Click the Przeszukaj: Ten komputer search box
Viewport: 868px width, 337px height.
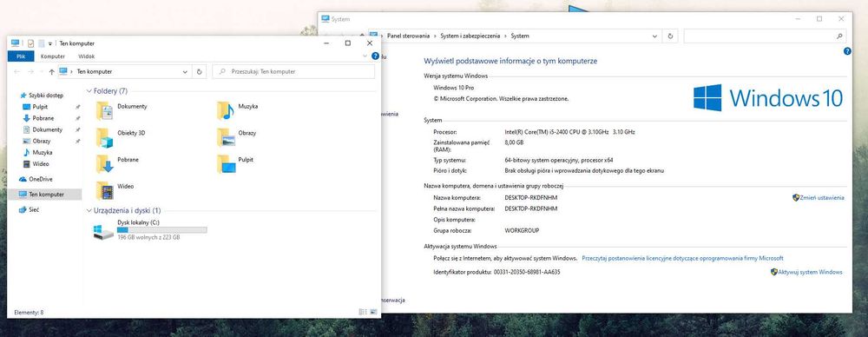point(293,71)
